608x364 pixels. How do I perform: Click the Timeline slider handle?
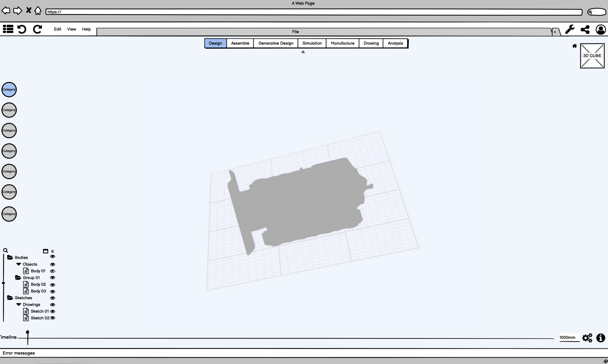[x=27, y=333]
